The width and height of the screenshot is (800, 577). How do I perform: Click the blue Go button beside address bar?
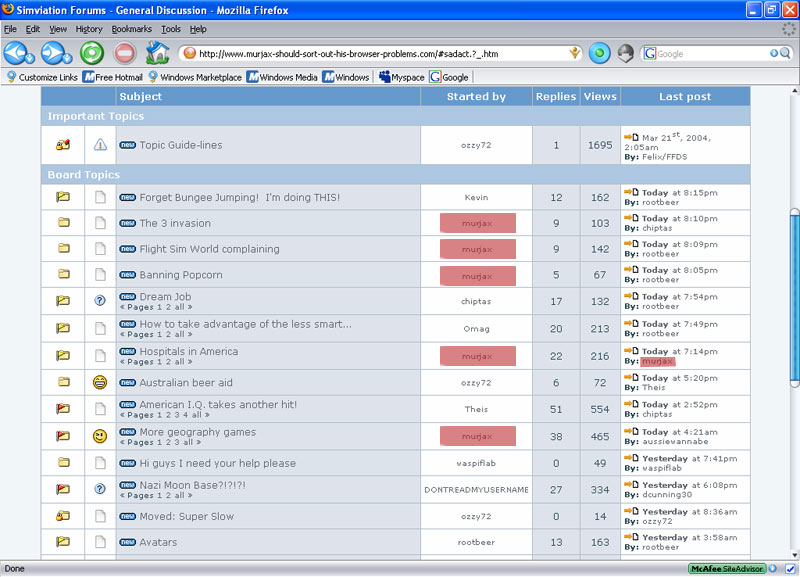[599, 53]
